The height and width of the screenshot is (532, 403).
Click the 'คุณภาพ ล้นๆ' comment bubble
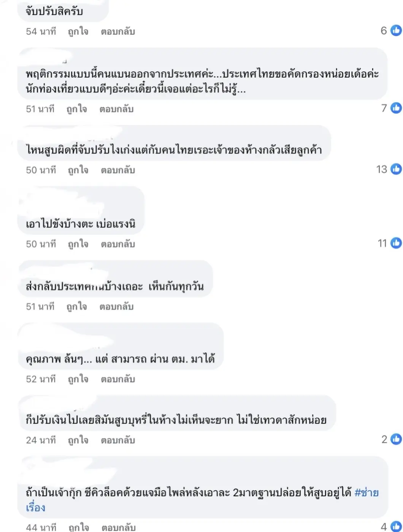(121, 346)
